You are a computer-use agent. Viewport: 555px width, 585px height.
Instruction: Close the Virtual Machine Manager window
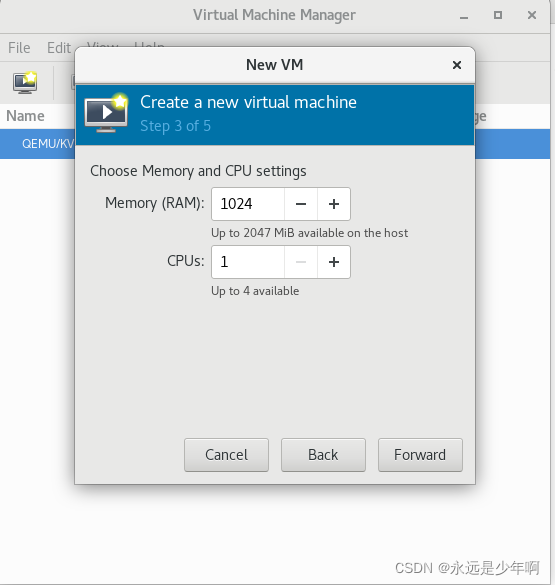[x=532, y=15]
